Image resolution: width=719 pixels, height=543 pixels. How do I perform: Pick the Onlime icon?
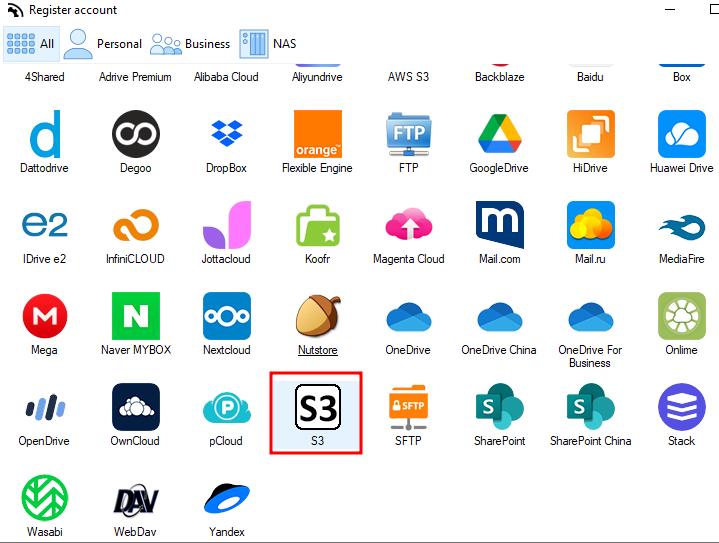681,316
